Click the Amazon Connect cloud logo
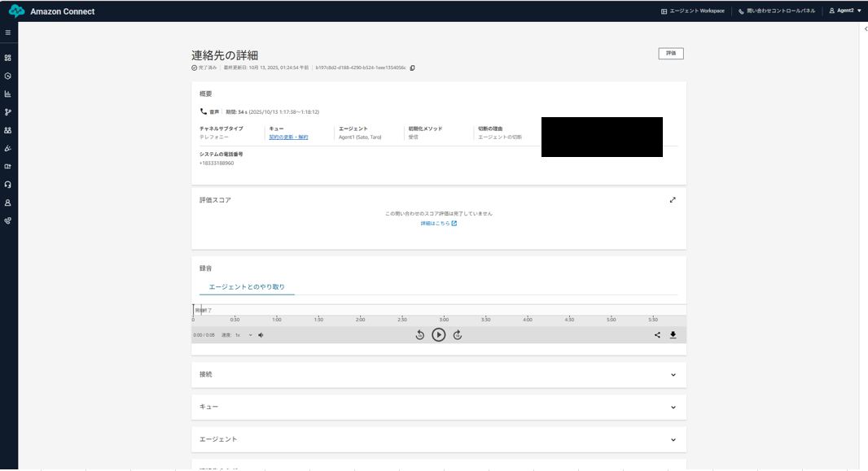This screenshot has height=471, width=868. point(16,11)
